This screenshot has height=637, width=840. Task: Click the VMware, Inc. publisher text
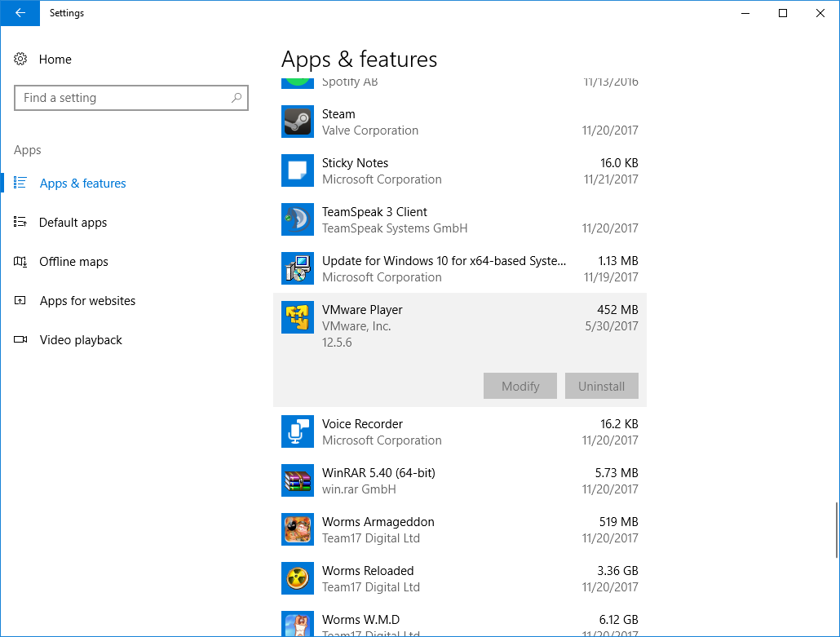[x=356, y=325]
